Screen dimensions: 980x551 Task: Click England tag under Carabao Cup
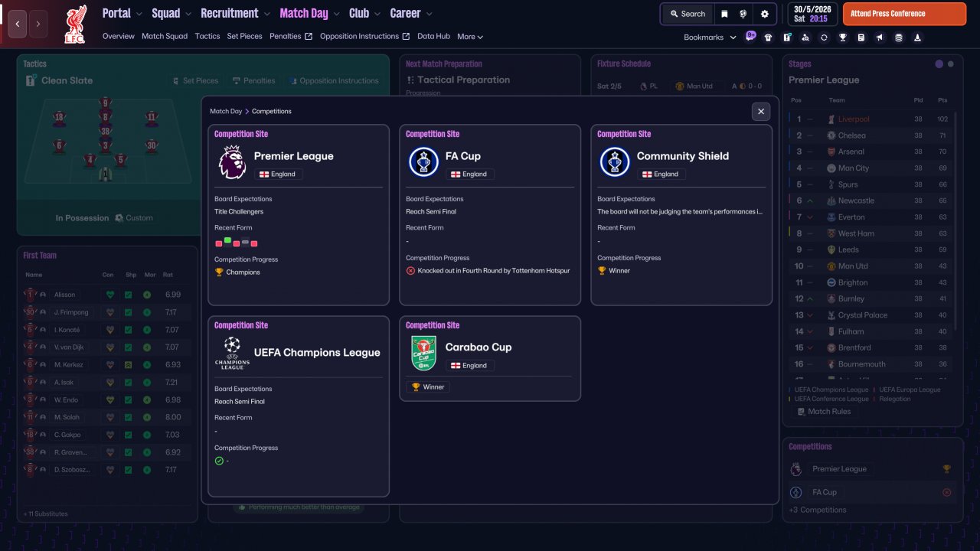coord(469,365)
